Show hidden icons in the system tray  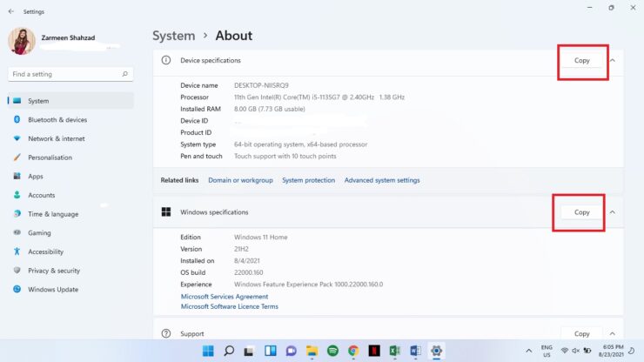coord(529,351)
